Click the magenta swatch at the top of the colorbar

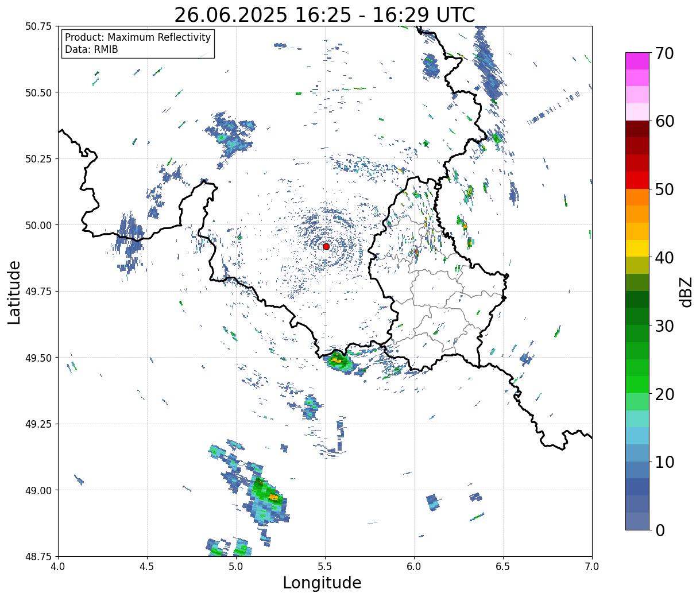[x=637, y=61]
